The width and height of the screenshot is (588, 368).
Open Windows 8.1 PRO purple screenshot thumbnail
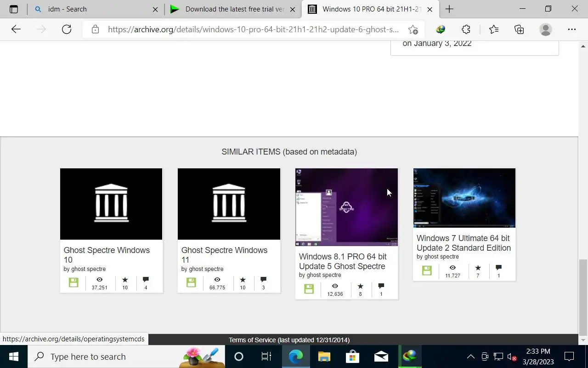click(346, 207)
